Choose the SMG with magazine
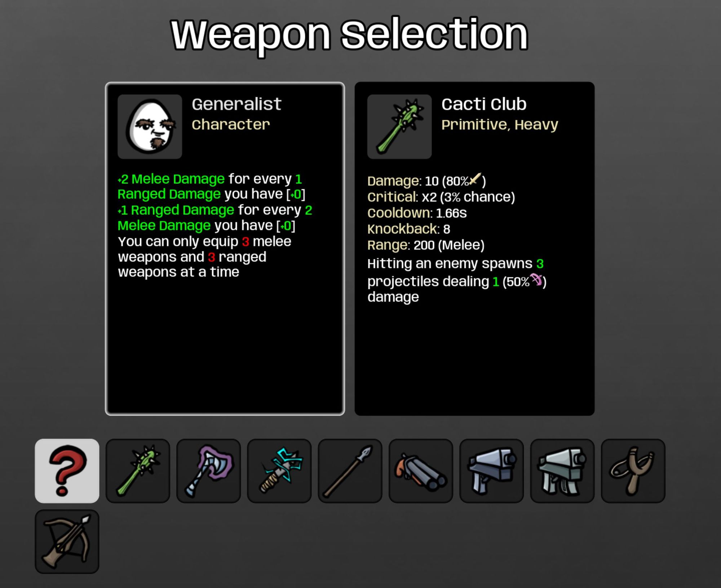This screenshot has height=588, width=721. (562, 471)
